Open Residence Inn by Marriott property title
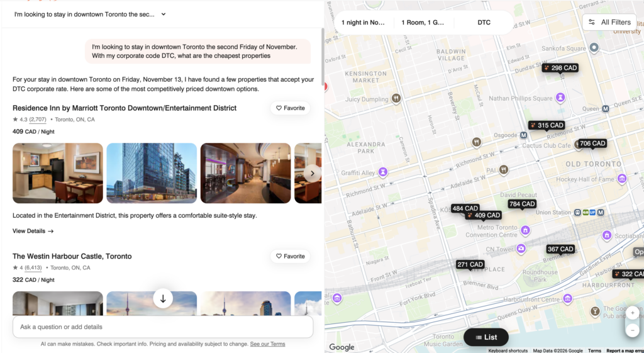Screen dimensions: 644x353 click(125, 108)
